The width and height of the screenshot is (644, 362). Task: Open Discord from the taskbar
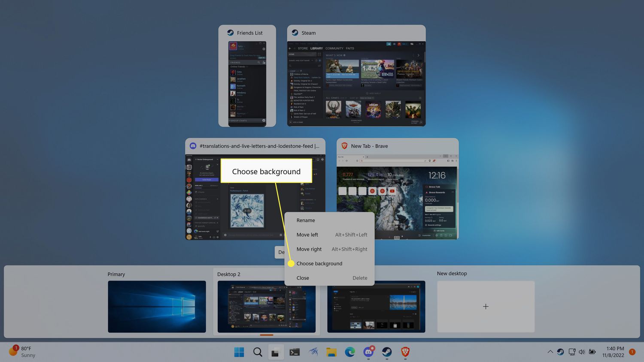coord(368,352)
